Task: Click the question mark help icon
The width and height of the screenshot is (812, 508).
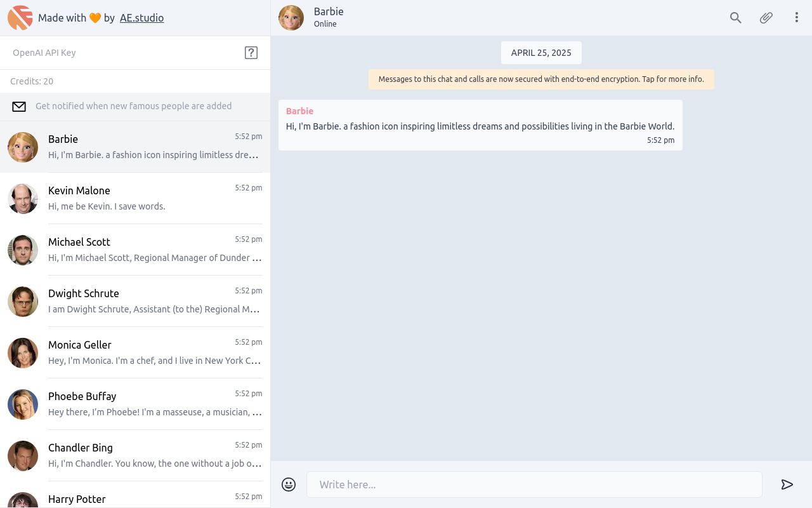Action: coord(251,53)
